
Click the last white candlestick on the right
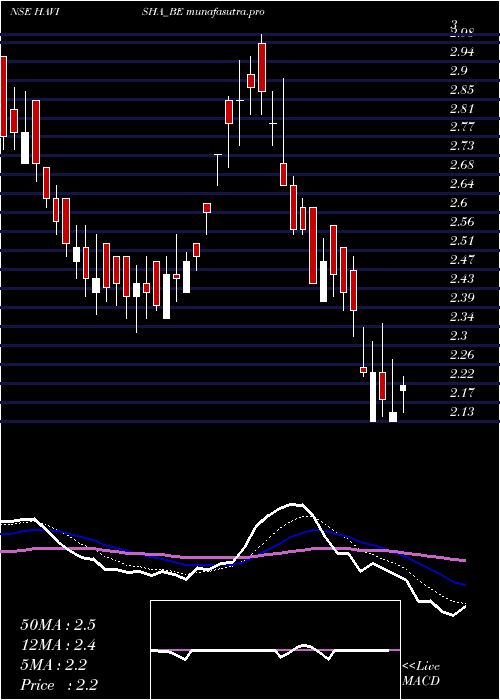tap(403, 388)
